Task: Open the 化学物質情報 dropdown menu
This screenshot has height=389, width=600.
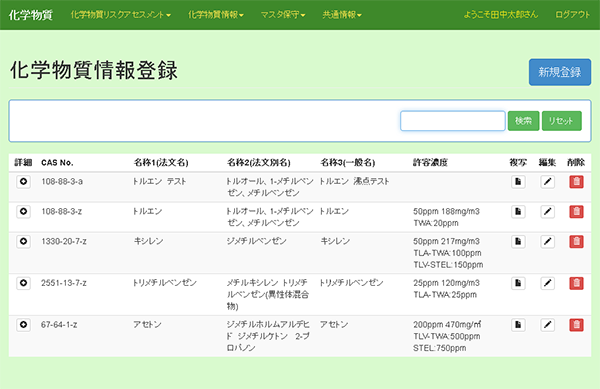Action: [215, 15]
